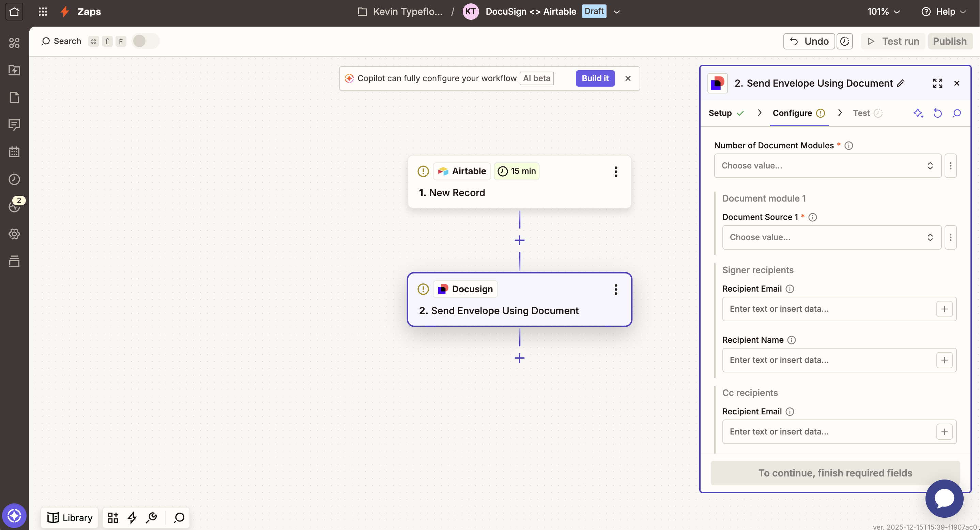Click the version history icon beside Undo

(x=845, y=41)
